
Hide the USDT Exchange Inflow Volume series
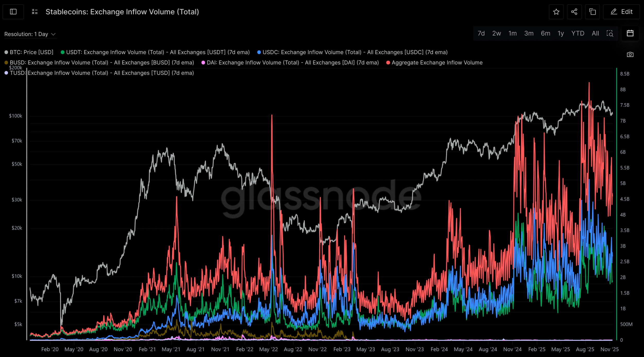click(158, 52)
